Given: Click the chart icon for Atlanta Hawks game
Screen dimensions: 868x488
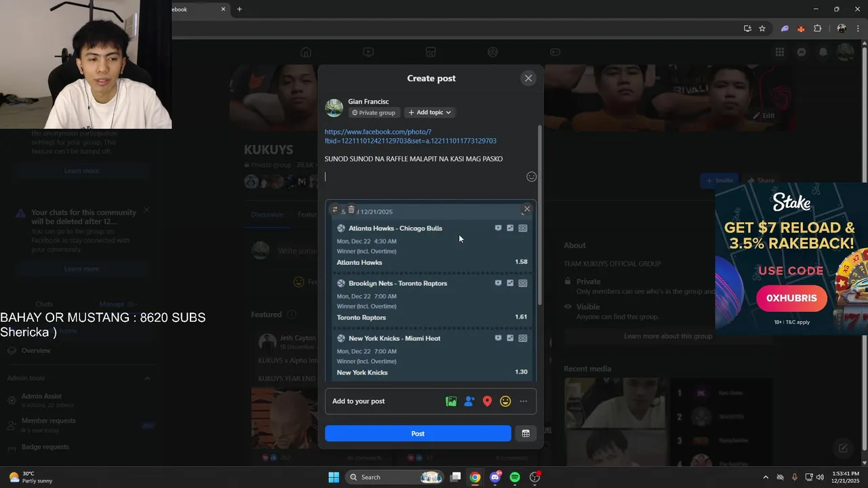Looking at the screenshot, I should coord(510,228).
